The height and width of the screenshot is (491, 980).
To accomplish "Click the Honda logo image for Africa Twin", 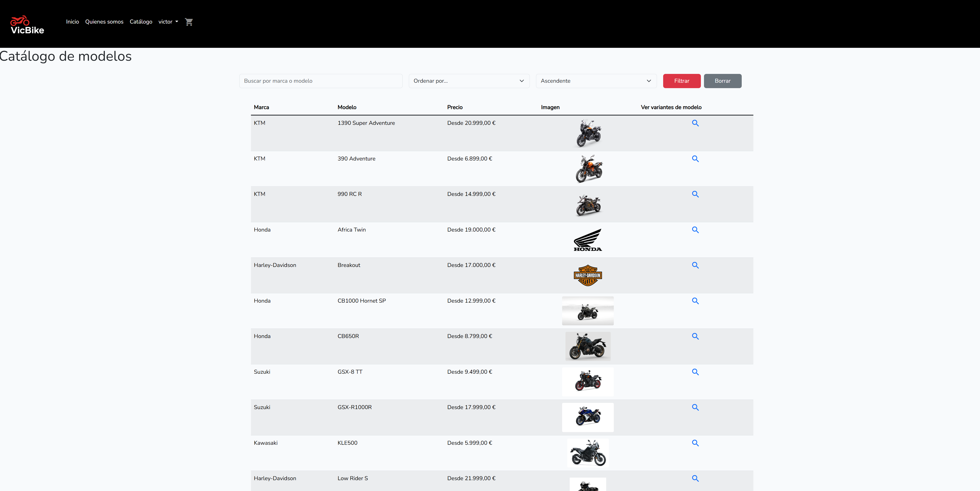I will pos(588,240).
